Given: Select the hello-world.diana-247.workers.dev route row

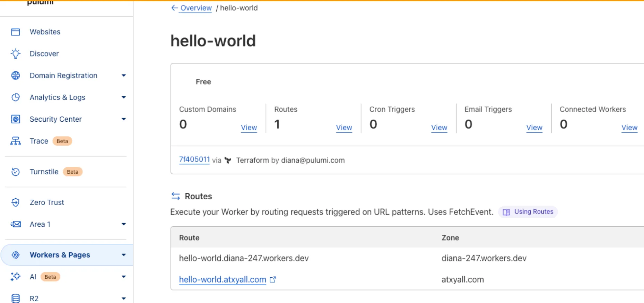Looking at the screenshot, I should click(x=244, y=258).
